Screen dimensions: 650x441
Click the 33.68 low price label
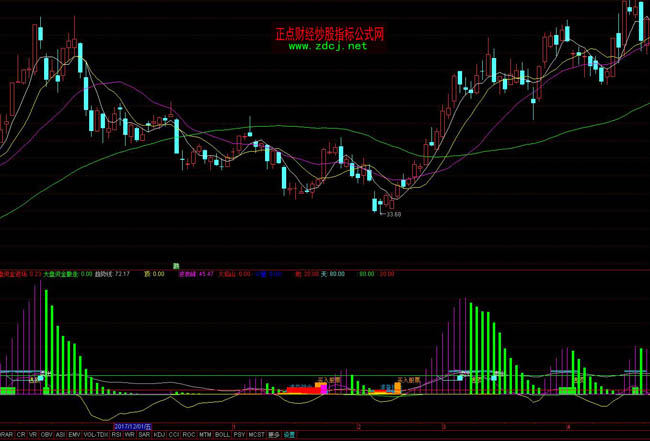click(392, 214)
